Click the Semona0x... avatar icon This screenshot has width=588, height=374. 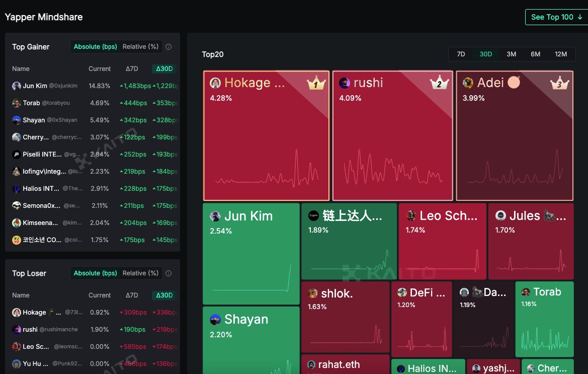pyautogui.click(x=17, y=205)
